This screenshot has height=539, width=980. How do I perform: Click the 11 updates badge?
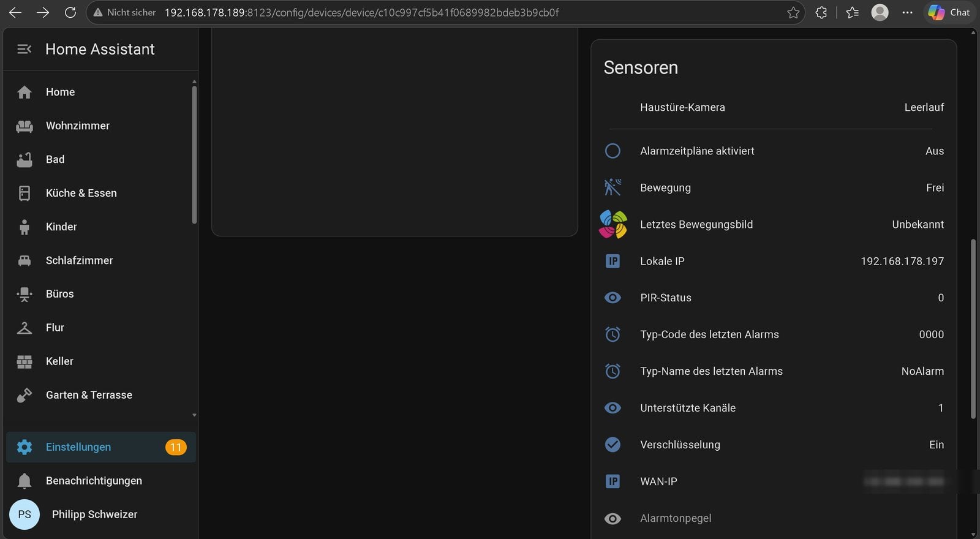(176, 447)
